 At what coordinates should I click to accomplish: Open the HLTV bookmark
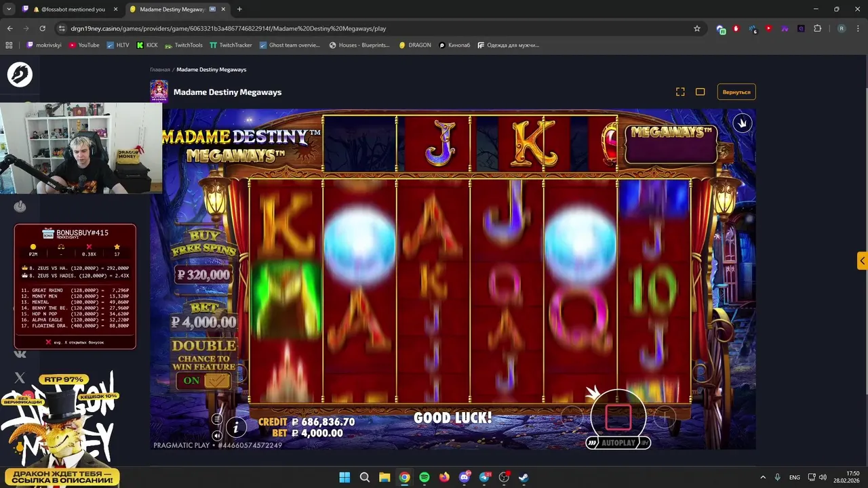(x=118, y=45)
